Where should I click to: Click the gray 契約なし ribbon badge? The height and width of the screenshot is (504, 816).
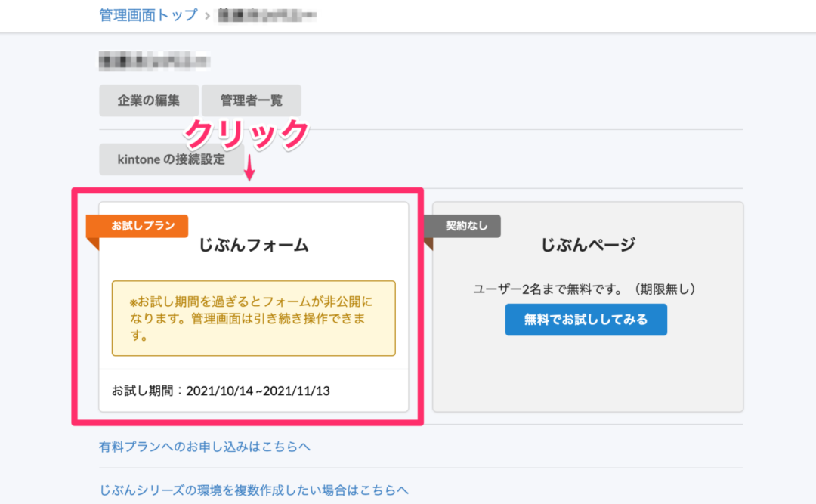[x=466, y=226]
